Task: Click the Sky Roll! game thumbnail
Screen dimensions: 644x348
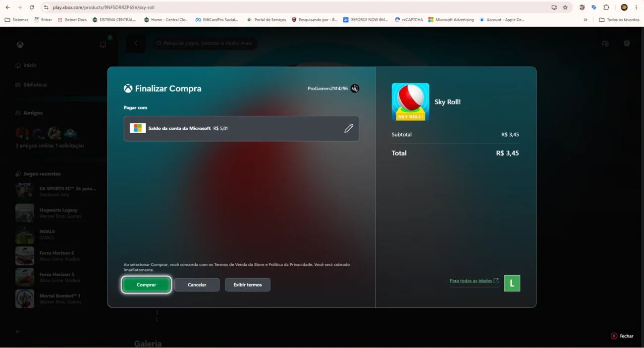Action: point(410,102)
